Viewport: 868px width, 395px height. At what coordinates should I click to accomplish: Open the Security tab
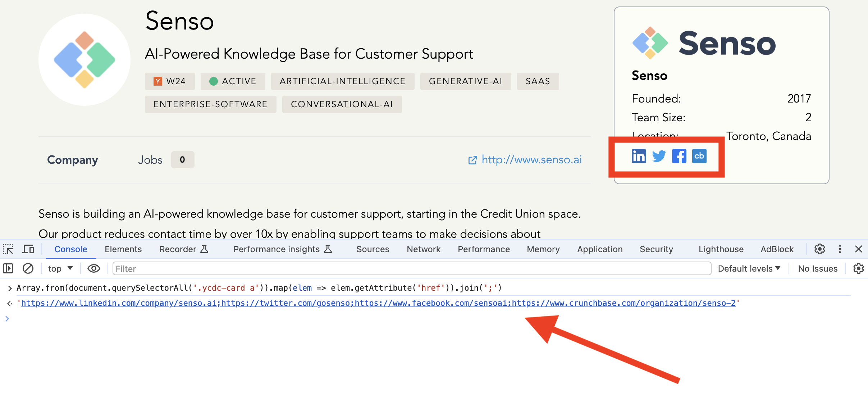pos(656,249)
